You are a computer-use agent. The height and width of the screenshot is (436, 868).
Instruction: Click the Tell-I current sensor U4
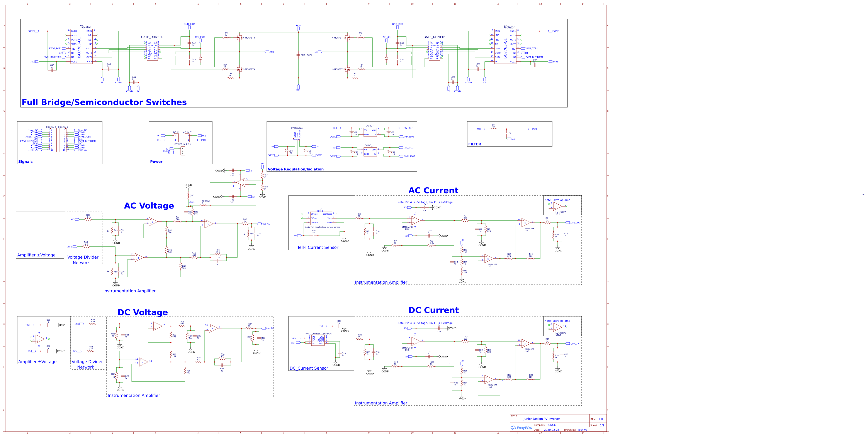(x=321, y=218)
